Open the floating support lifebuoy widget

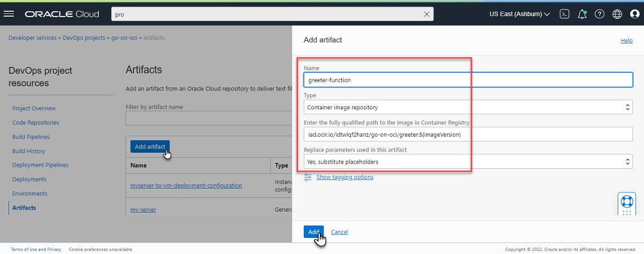coord(626,203)
